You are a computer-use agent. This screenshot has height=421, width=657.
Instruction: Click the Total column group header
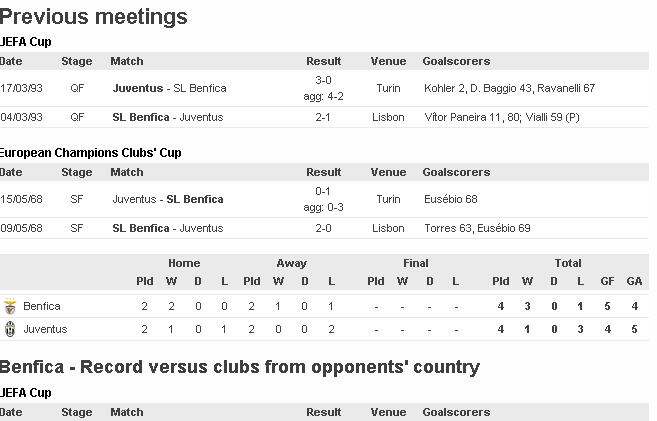tap(568, 263)
